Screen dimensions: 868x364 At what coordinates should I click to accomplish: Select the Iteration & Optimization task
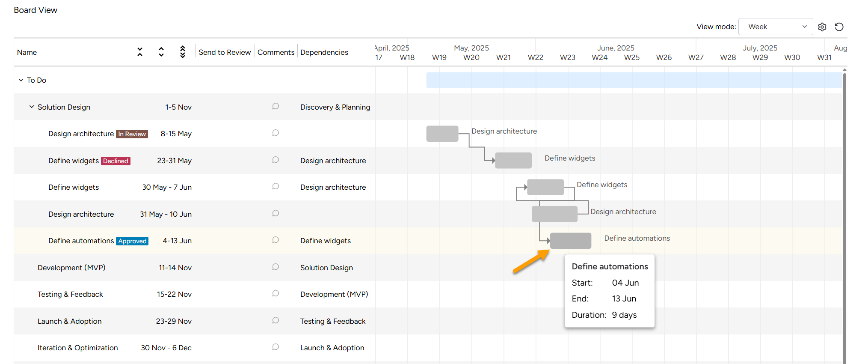point(77,348)
